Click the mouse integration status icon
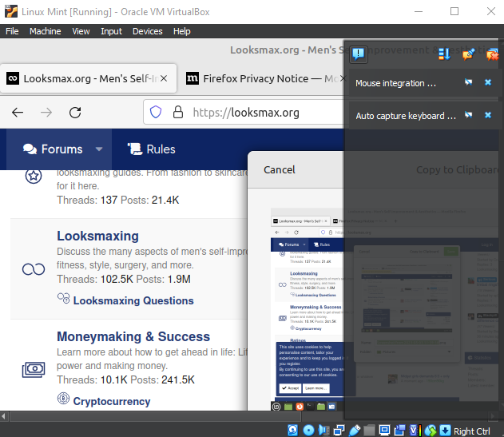The image size is (504, 437). [431, 431]
